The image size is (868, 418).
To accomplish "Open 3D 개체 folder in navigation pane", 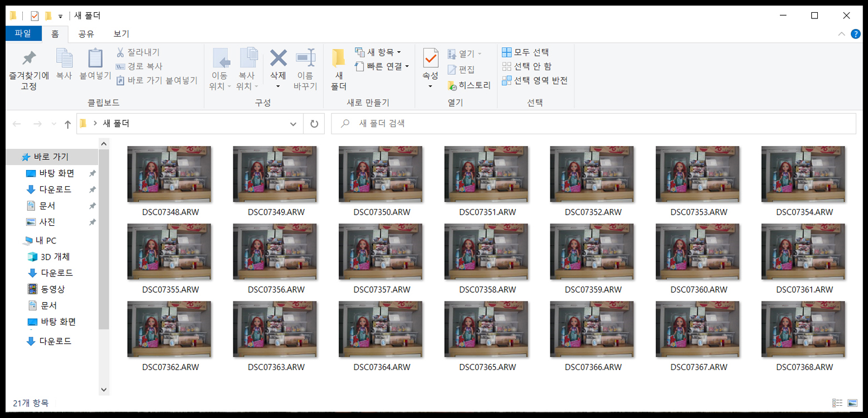I will click(x=55, y=257).
